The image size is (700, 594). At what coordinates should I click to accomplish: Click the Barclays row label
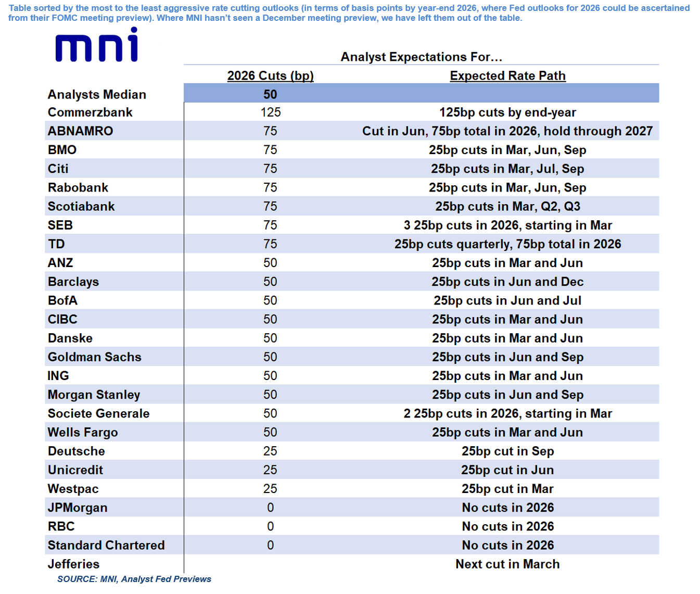point(73,282)
